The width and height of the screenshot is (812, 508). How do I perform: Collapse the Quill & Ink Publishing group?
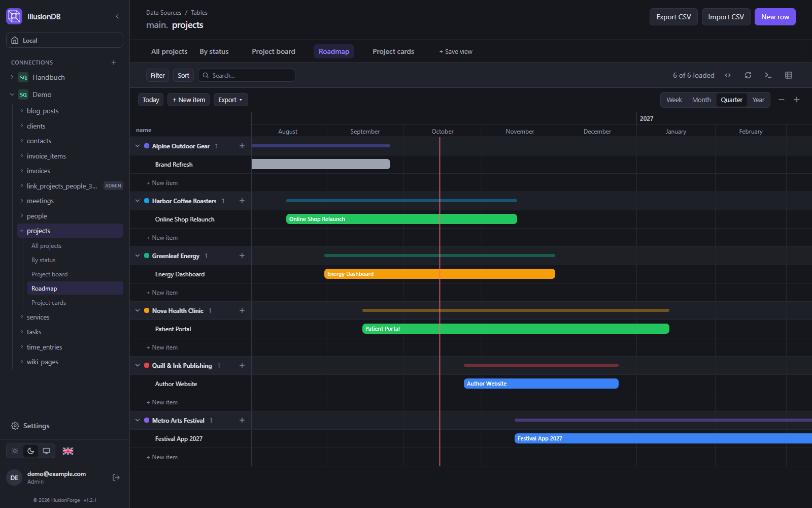coord(138,365)
